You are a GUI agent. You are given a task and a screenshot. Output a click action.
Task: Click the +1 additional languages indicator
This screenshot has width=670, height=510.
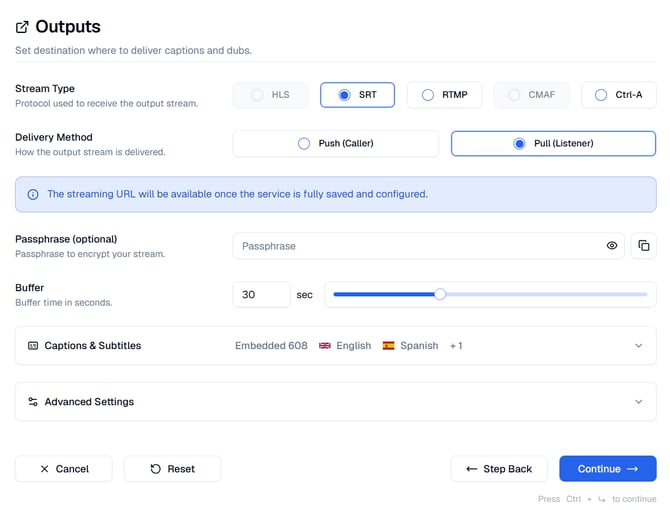coord(456,346)
